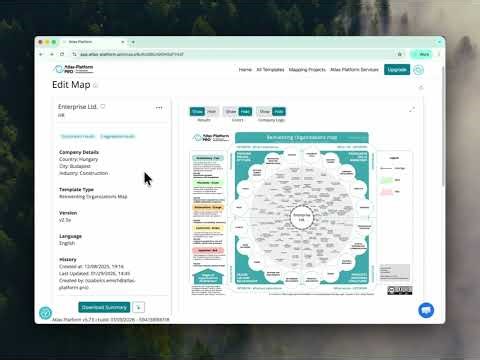
Task: Click the browser bookmark star icon
Action: pyautogui.click(x=399, y=54)
